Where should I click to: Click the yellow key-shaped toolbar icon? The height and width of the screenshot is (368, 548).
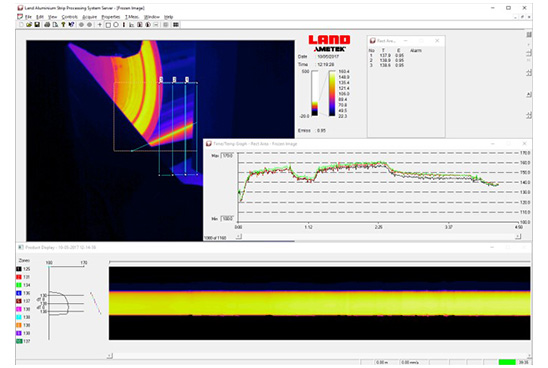click(x=63, y=24)
